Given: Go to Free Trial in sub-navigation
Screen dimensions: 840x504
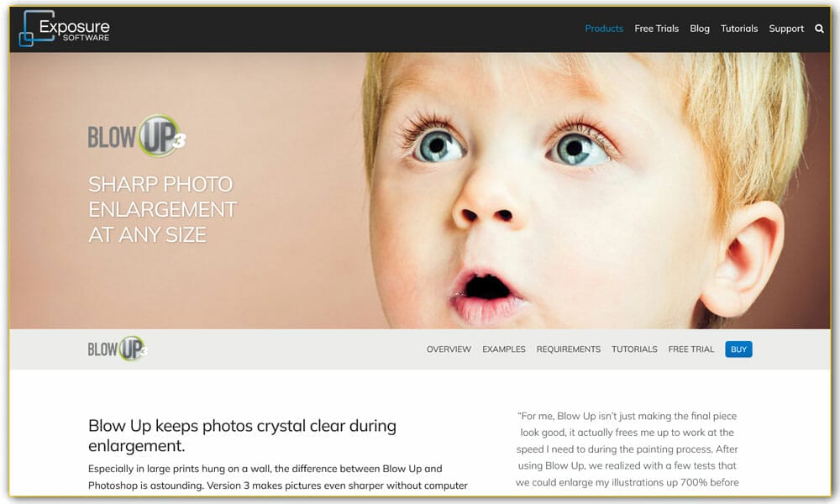Looking at the screenshot, I should 691,349.
